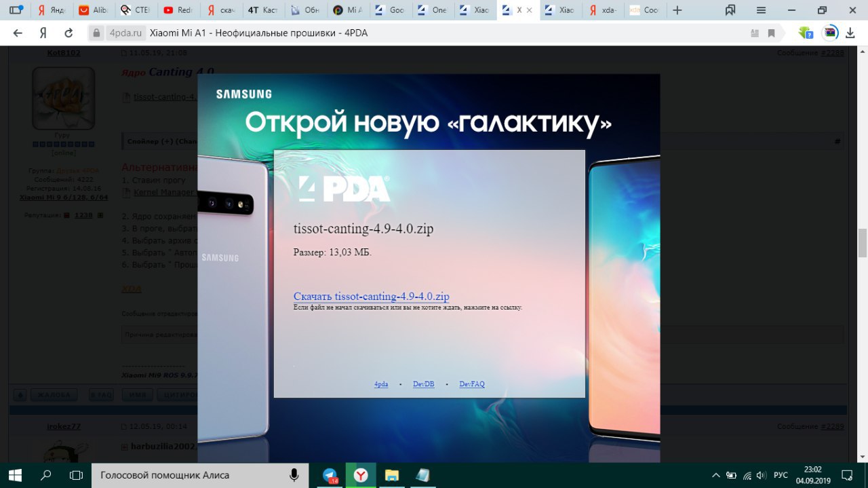Viewport: 868px width, 488px height.
Task: Switch to the xda tab
Action: pyautogui.click(x=604, y=10)
